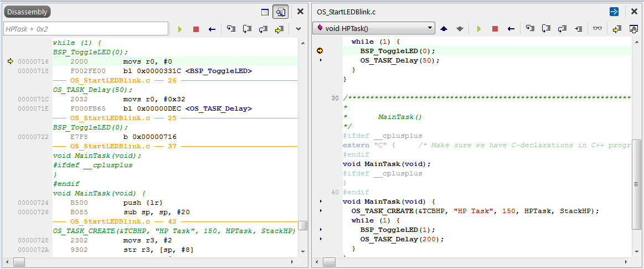Toggle breakpoint marker beside OS_TASK_Delay(50) line

[x=320, y=60]
